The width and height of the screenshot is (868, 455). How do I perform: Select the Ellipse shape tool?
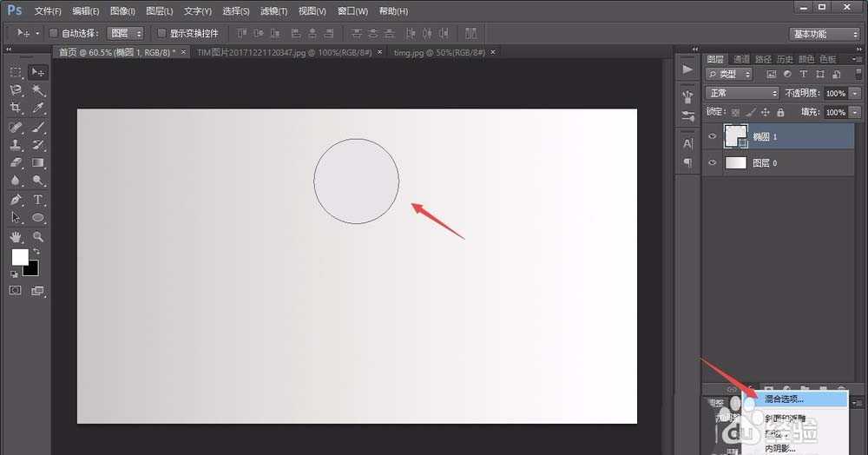[37, 218]
